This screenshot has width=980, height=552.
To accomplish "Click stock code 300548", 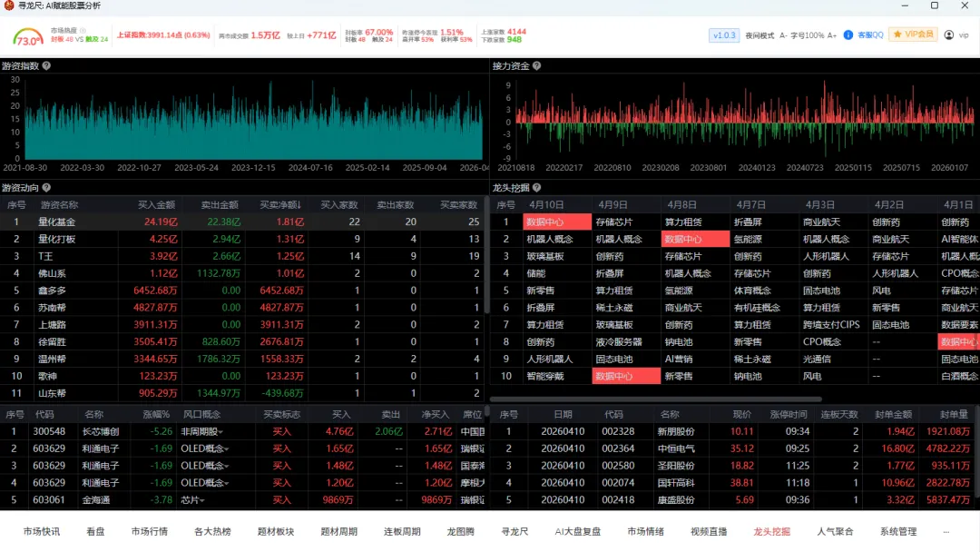I will click(x=49, y=432).
